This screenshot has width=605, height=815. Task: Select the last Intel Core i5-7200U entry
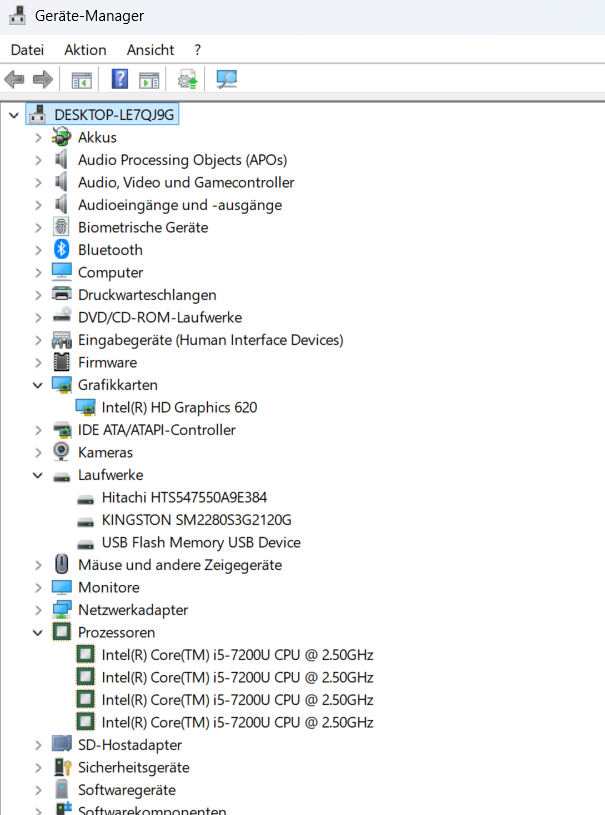[x=238, y=722]
